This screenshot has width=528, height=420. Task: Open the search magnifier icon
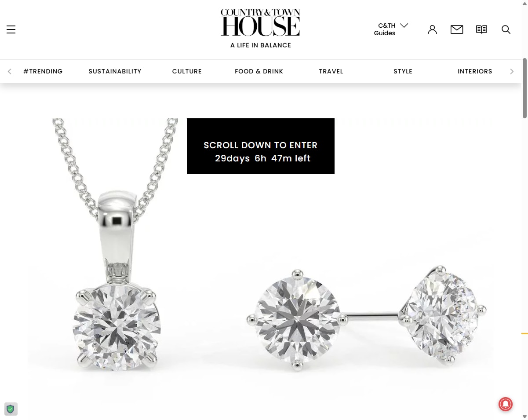506,29
